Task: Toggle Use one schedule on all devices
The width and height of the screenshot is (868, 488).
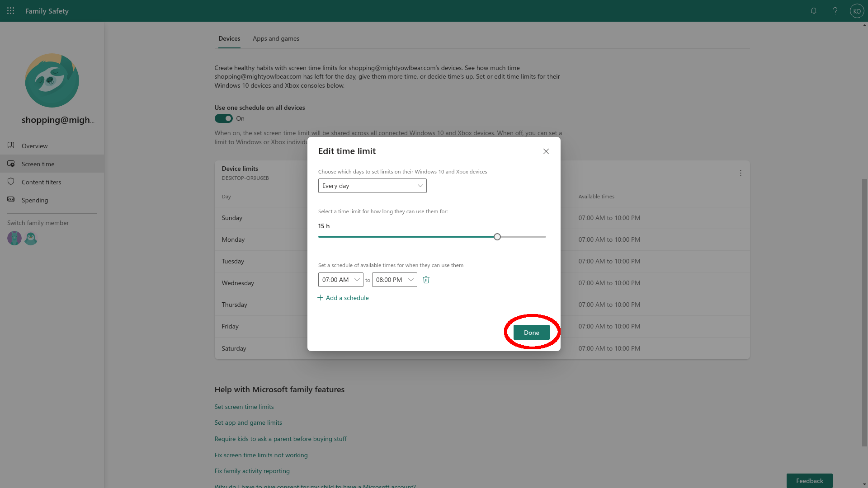Action: coord(223,118)
